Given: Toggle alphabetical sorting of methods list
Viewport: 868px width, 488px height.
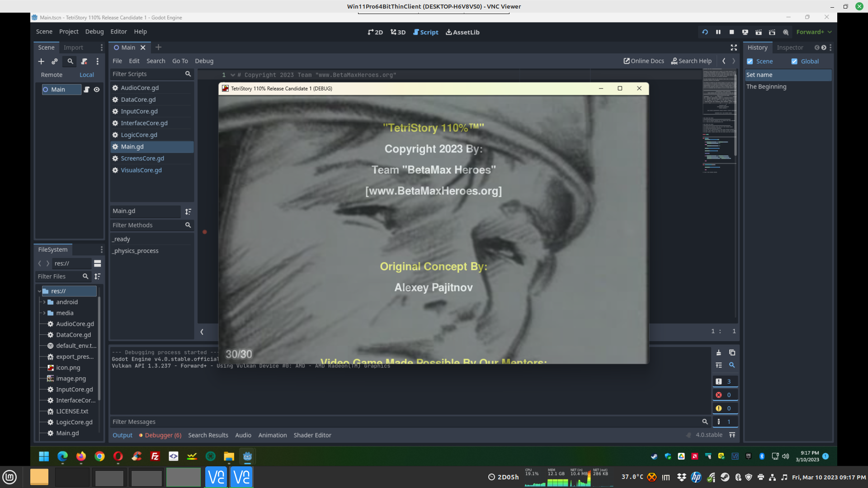Looking at the screenshot, I should click(188, 211).
